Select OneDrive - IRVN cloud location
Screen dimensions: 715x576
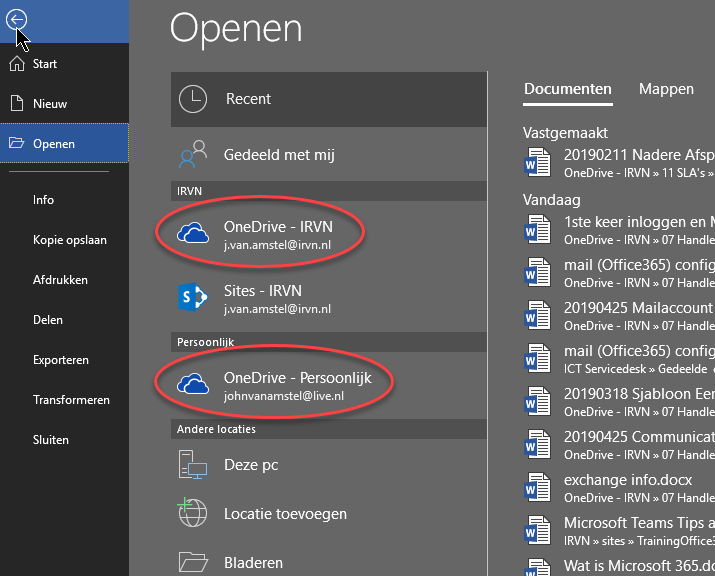pos(278,233)
